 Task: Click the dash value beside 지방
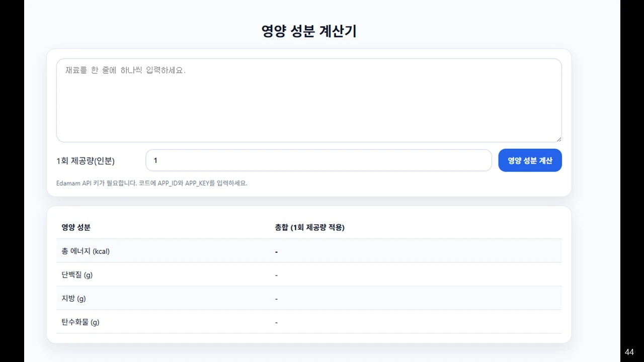click(276, 298)
